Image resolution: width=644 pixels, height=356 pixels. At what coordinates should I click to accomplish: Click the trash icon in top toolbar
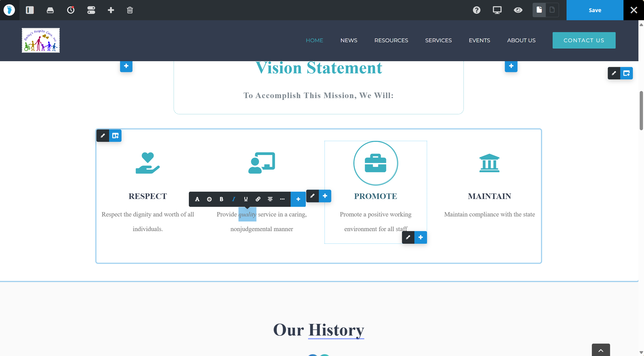click(130, 10)
